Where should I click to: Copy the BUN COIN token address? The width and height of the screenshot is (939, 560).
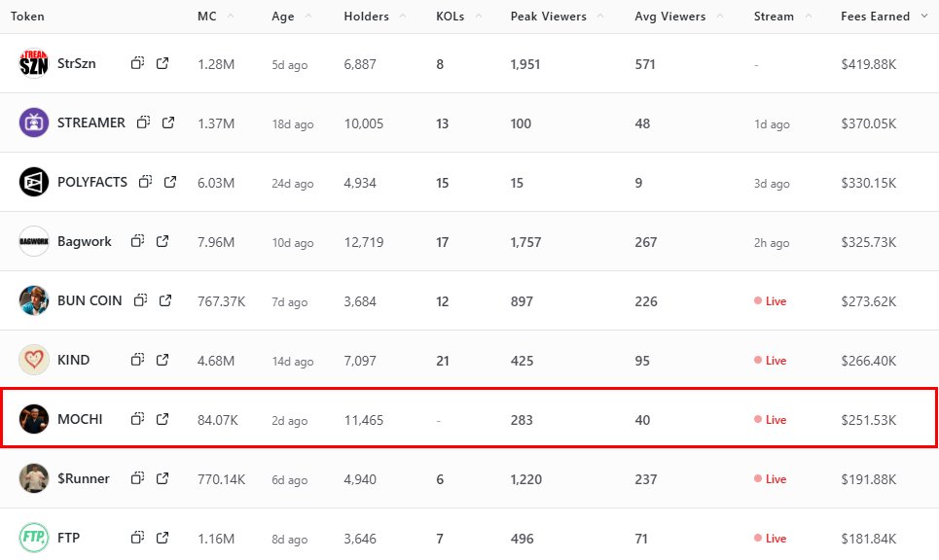tap(141, 300)
